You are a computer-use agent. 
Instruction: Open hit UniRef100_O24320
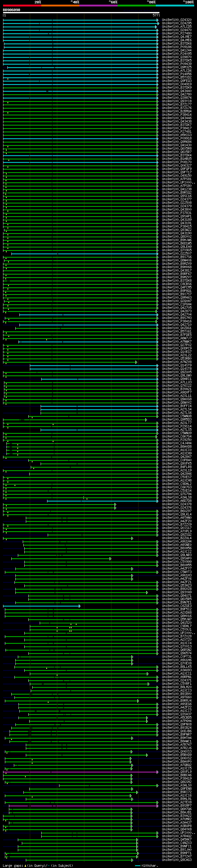177,20
